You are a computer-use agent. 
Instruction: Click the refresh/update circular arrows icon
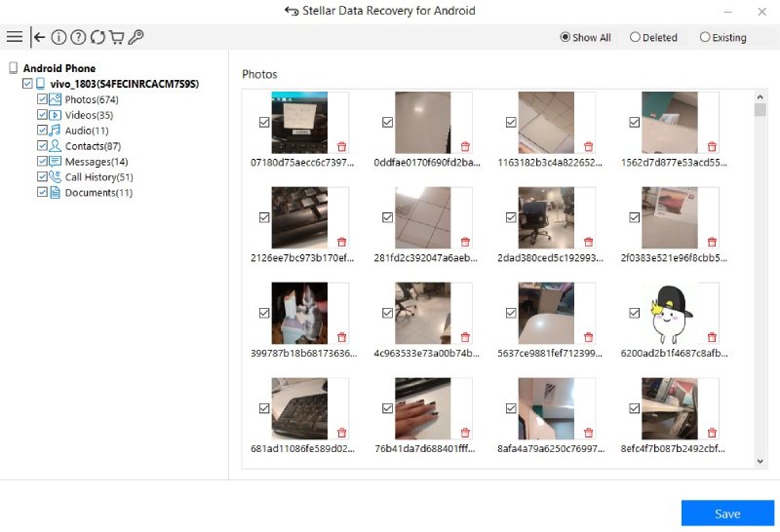tap(97, 37)
